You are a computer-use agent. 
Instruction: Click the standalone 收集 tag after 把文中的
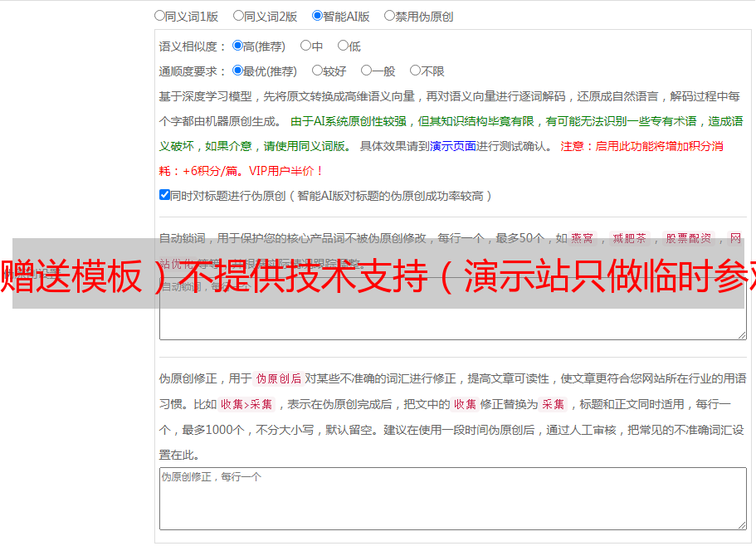click(x=465, y=404)
